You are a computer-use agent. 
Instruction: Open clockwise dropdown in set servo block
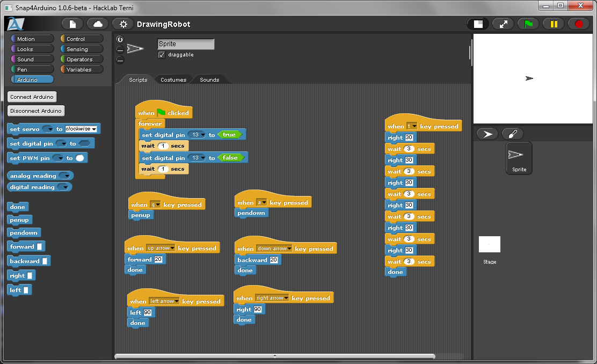coord(94,129)
